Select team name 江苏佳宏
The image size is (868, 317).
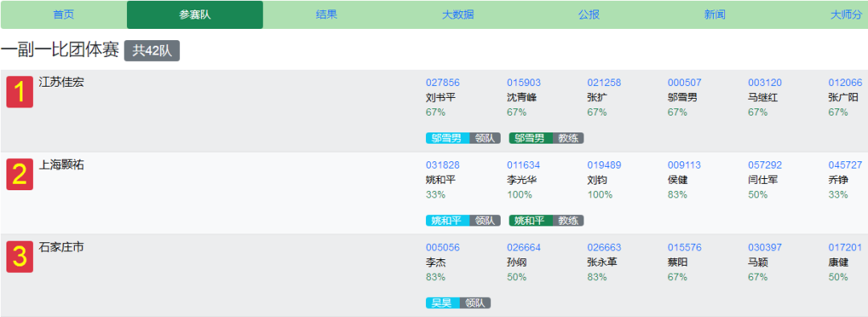pos(61,82)
